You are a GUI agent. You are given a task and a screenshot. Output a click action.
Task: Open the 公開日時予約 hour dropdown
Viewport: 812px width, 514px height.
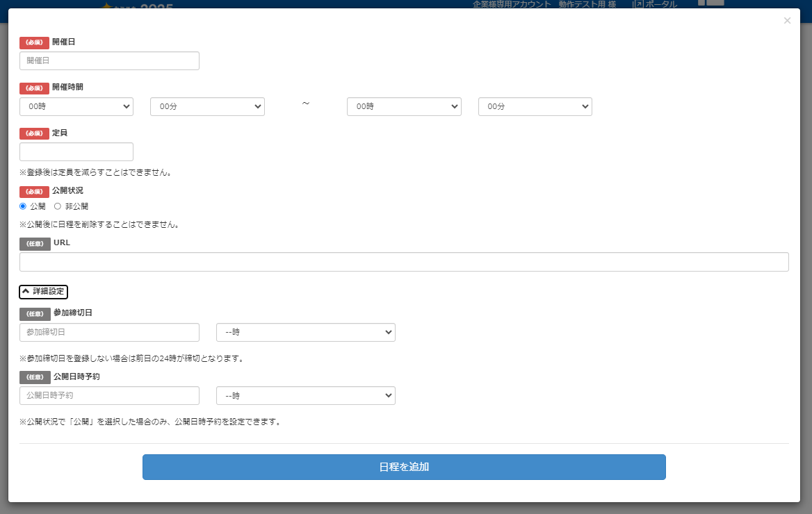(306, 396)
